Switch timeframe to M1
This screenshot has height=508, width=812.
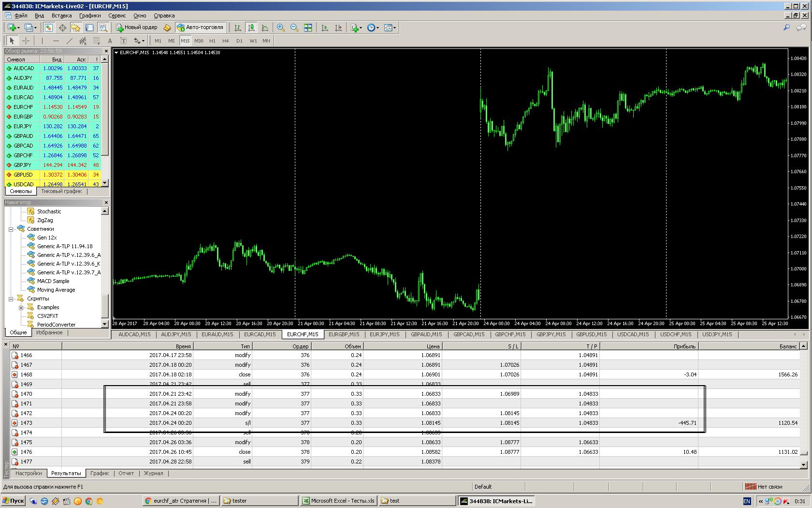pos(158,41)
